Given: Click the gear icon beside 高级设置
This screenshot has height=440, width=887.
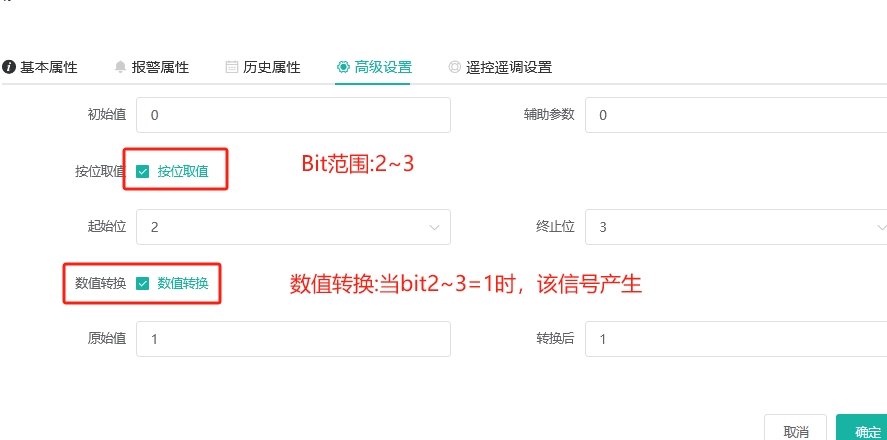Looking at the screenshot, I should point(343,67).
